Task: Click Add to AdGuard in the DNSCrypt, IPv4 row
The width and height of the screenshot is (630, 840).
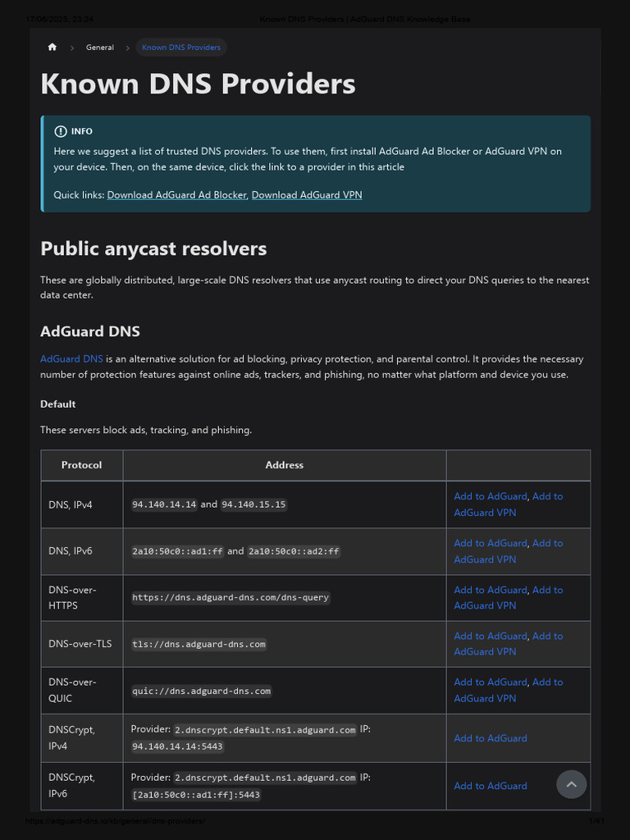Action: pos(491,738)
